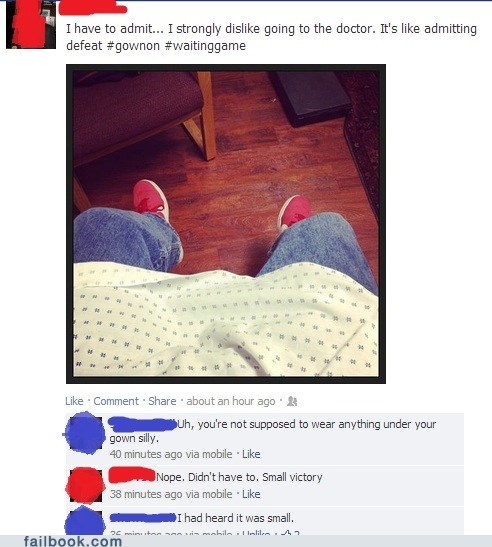Open name of the "heard it was small" commenter
Screen dimensions: 492x547
143,518
